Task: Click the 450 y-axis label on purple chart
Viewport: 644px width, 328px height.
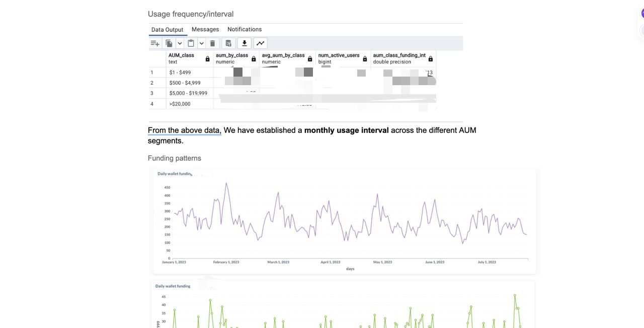Action: point(167,188)
